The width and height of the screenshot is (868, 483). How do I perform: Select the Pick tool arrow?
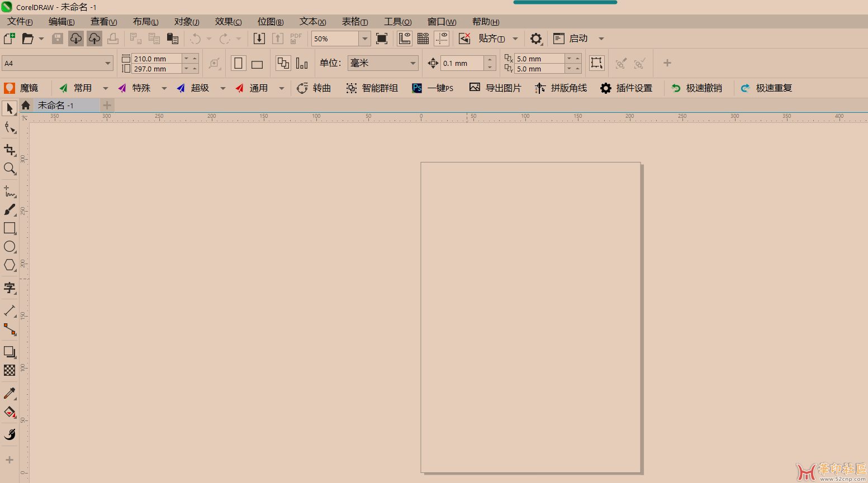point(10,108)
